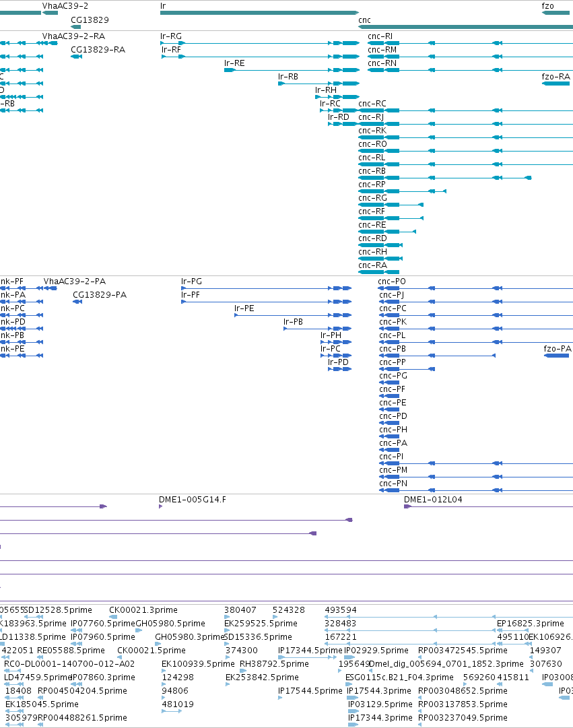Click the fzo-PA protein label

558,349
